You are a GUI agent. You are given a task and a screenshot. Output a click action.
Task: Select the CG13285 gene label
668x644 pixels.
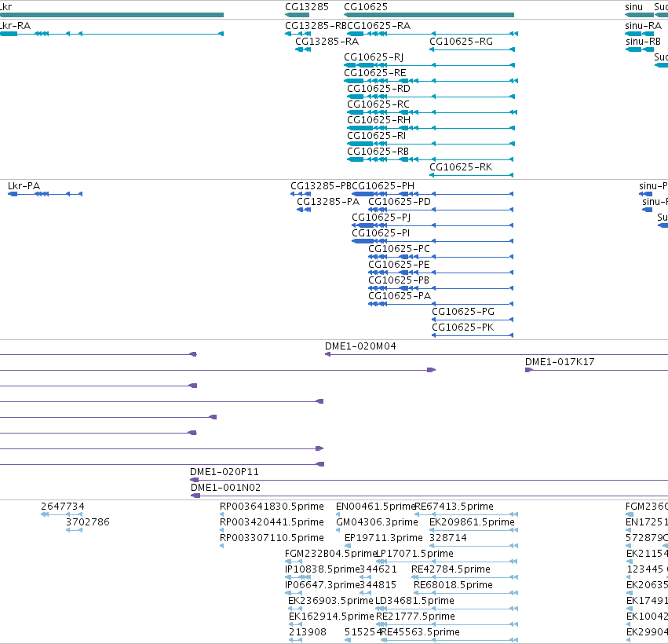[x=307, y=7]
